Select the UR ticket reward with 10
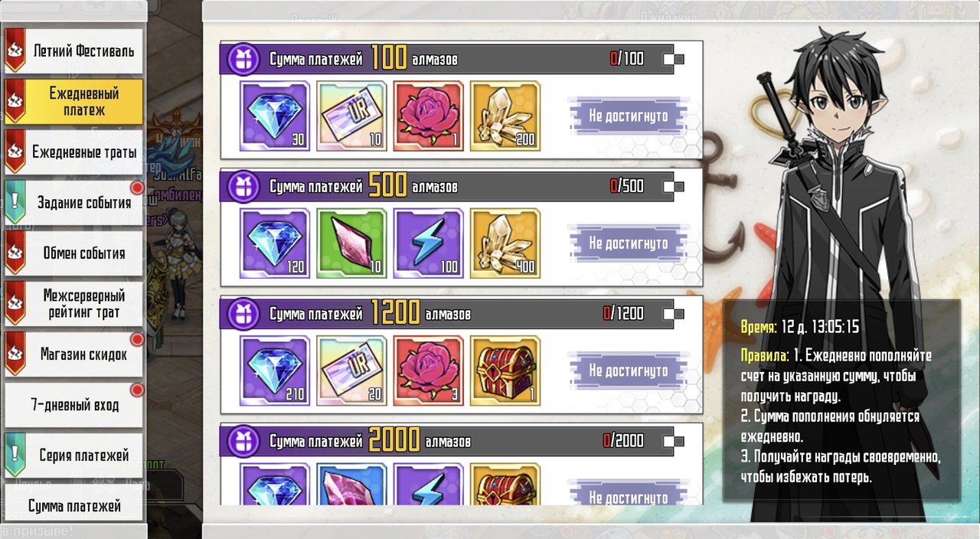Image resolution: width=980 pixels, height=539 pixels. (351, 116)
